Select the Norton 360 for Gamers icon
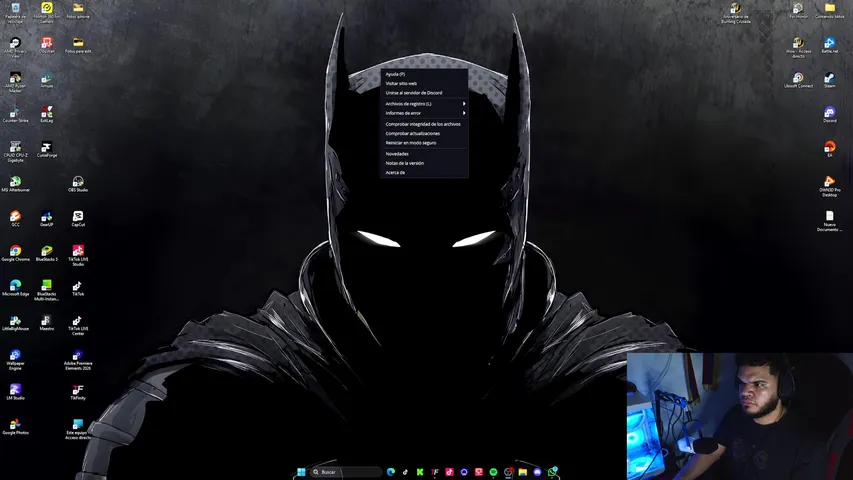Image resolution: width=853 pixels, height=480 pixels. tap(47, 13)
